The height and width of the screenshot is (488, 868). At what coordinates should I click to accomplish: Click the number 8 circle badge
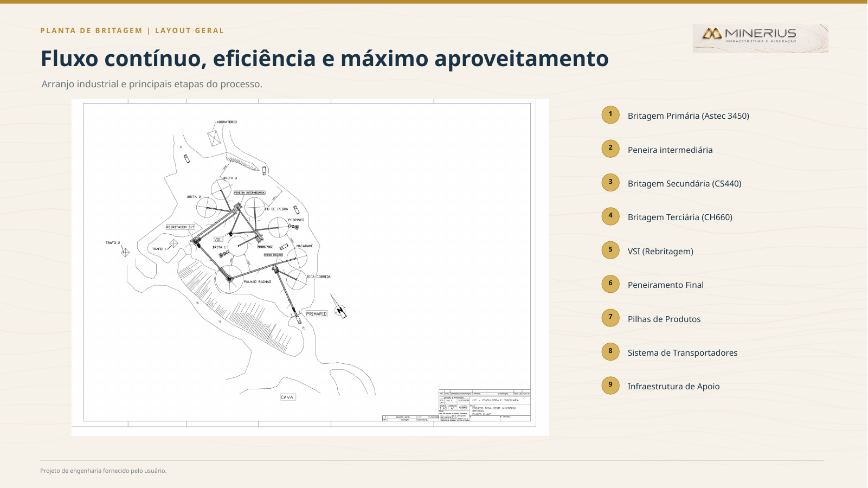610,351
